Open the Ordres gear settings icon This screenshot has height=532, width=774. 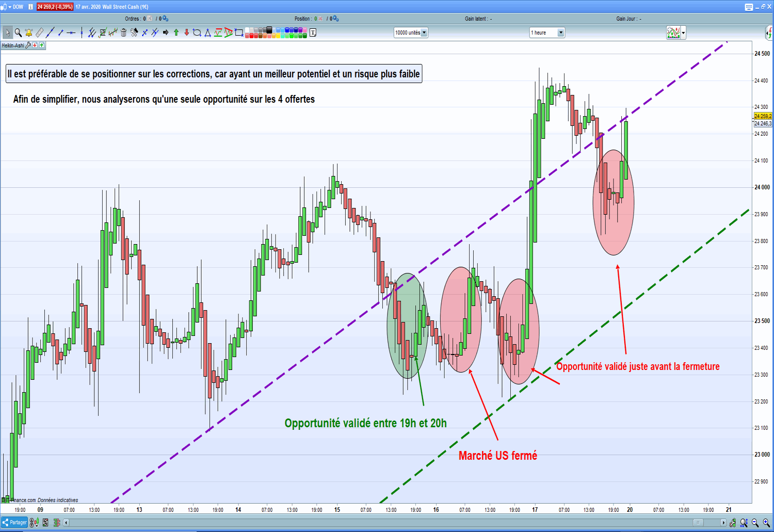tap(165, 19)
